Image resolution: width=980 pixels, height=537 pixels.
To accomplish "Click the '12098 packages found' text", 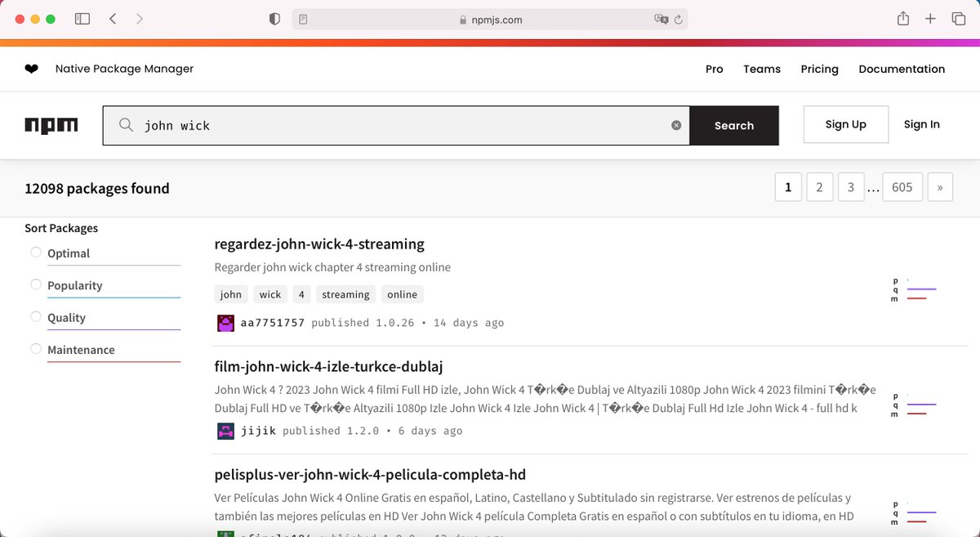I will [x=97, y=188].
